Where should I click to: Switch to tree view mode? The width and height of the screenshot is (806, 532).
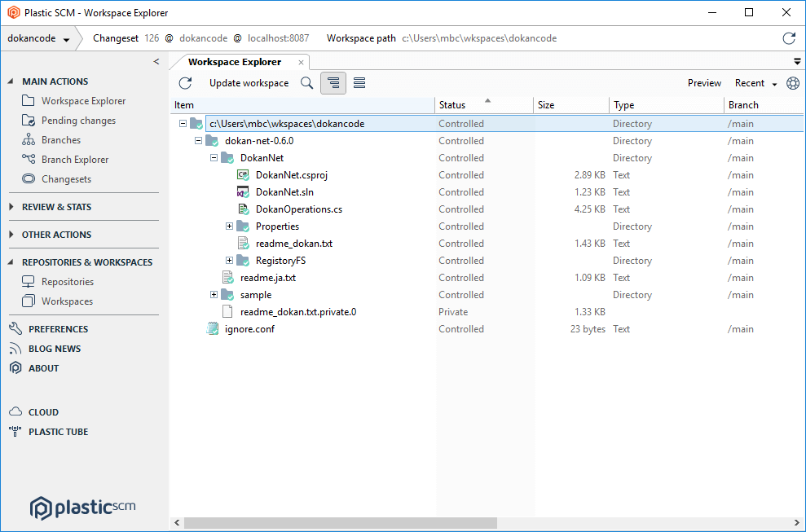333,83
